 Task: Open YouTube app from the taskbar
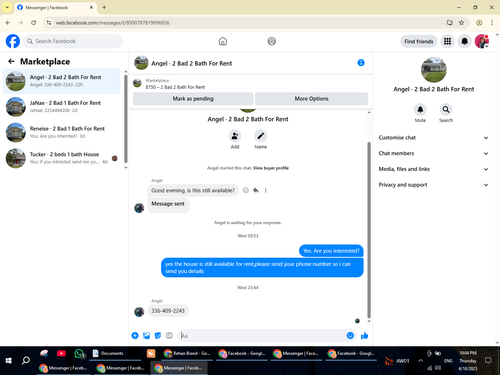point(61,353)
